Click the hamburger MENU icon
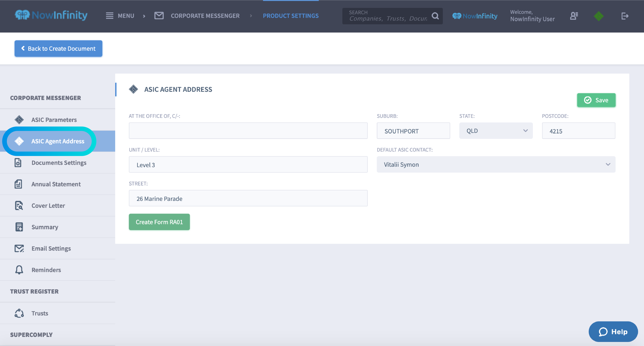 pos(109,16)
